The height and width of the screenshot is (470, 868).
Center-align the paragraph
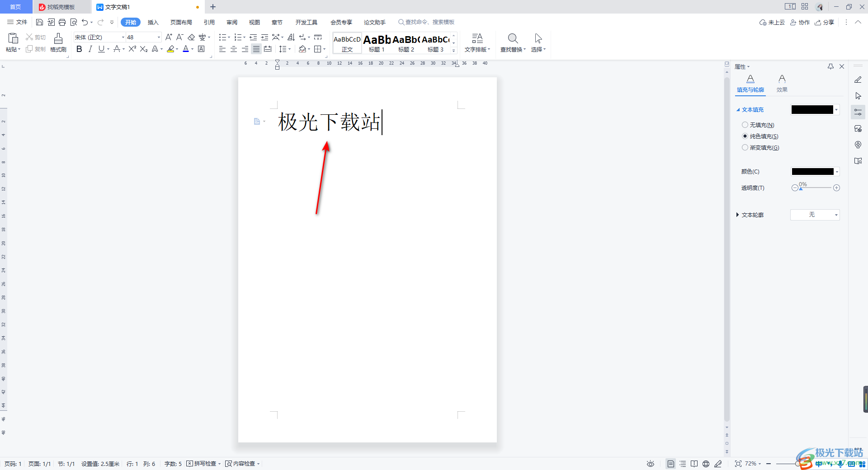[234, 49]
